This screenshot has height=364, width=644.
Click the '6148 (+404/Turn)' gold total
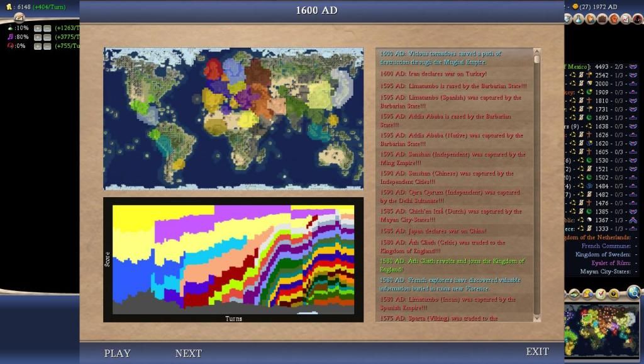[x=42, y=7]
